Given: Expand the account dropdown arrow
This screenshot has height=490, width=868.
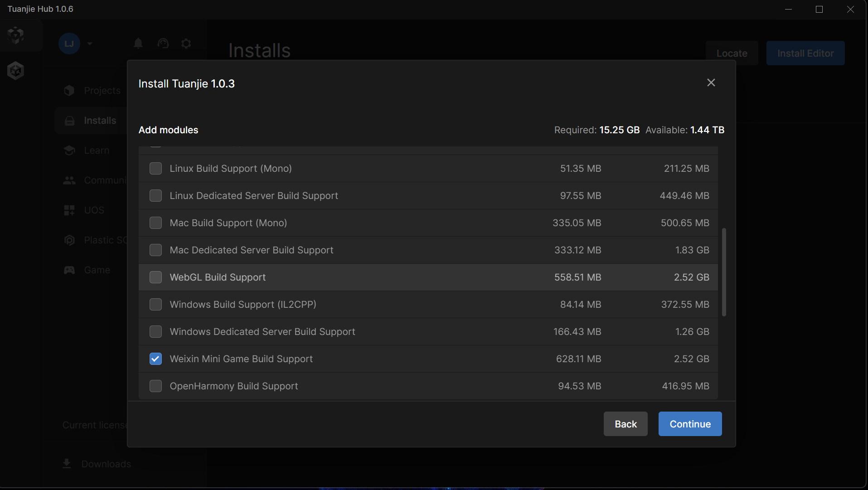Looking at the screenshot, I should (x=90, y=44).
